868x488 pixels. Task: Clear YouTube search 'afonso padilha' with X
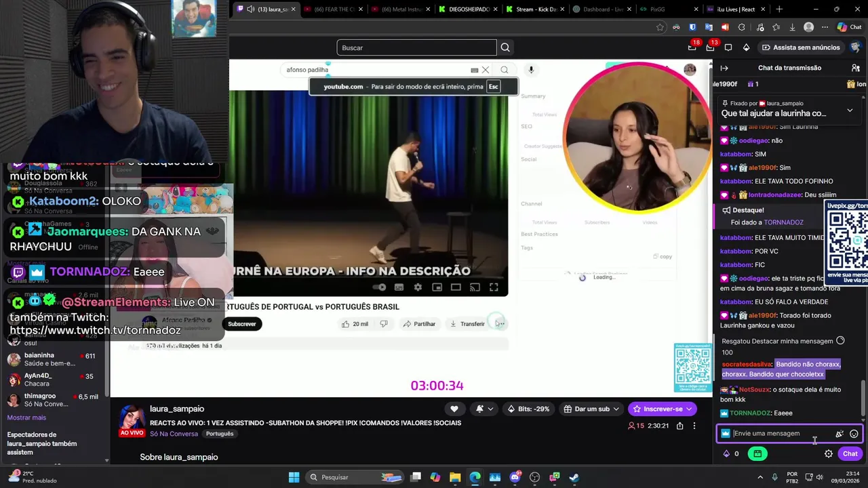pyautogui.click(x=486, y=70)
